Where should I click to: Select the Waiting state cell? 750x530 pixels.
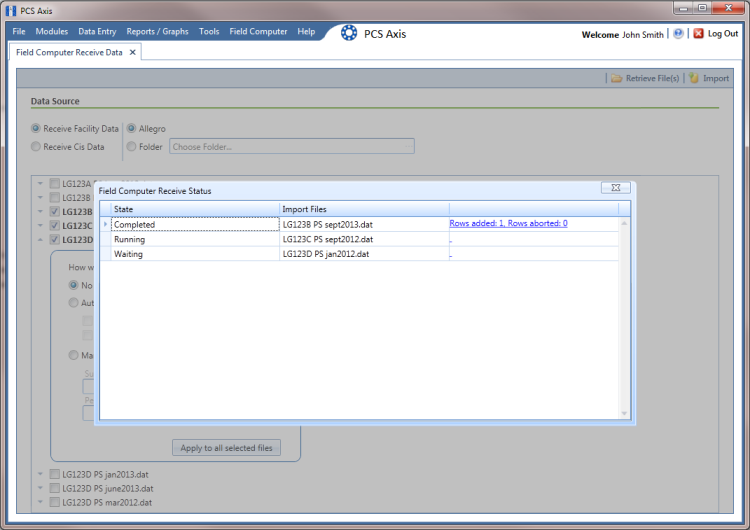(x=195, y=254)
